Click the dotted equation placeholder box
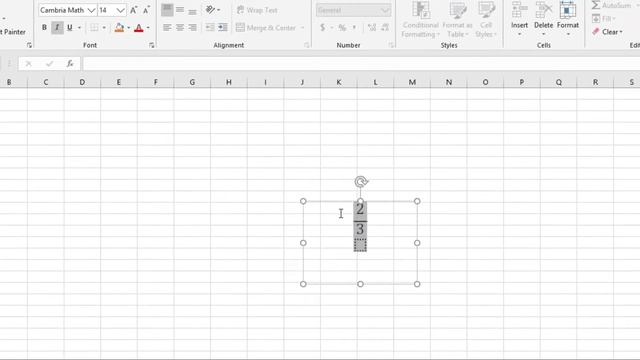Viewport: 640px width, 360px height. tap(360, 245)
